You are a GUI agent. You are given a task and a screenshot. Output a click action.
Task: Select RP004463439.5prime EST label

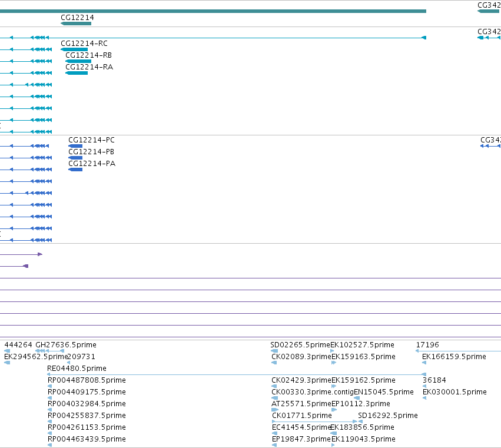[x=87, y=439]
